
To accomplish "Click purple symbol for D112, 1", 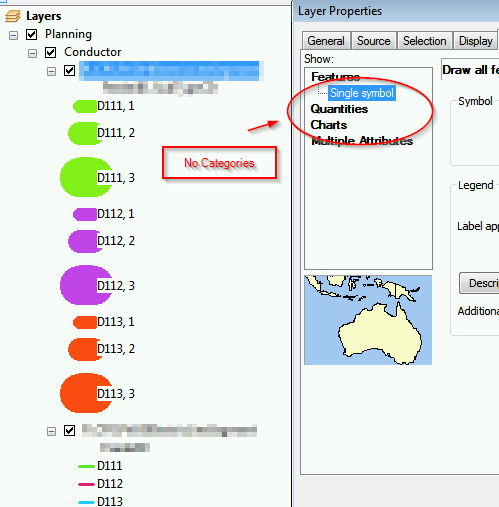I will (x=85, y=214).
